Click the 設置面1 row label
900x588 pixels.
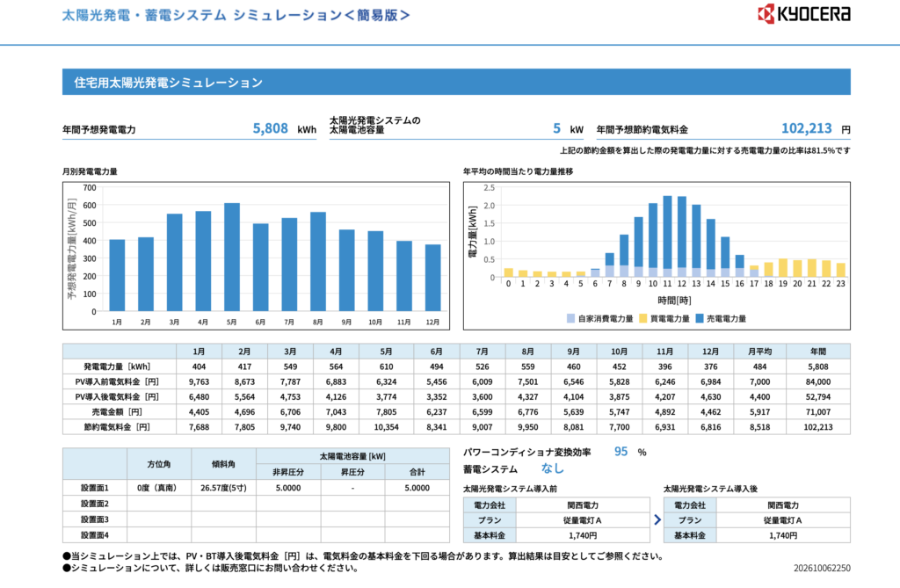(x=95, y=488)
